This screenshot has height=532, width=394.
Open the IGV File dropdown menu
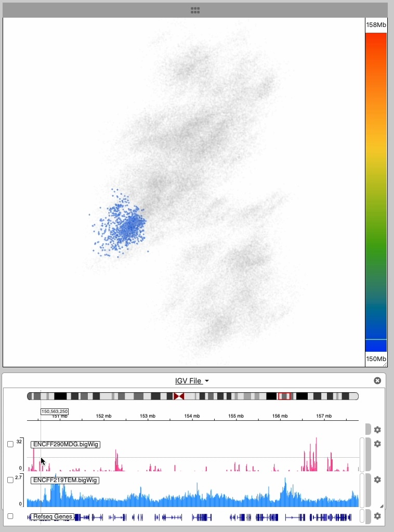tap(192, 381)
